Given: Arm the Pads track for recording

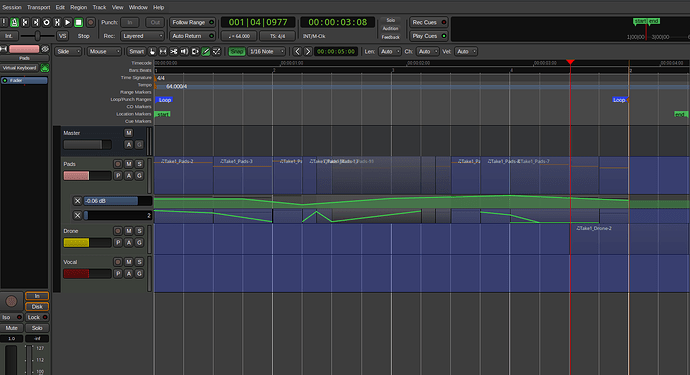Looking at the screenshot, I should point(117,164).
